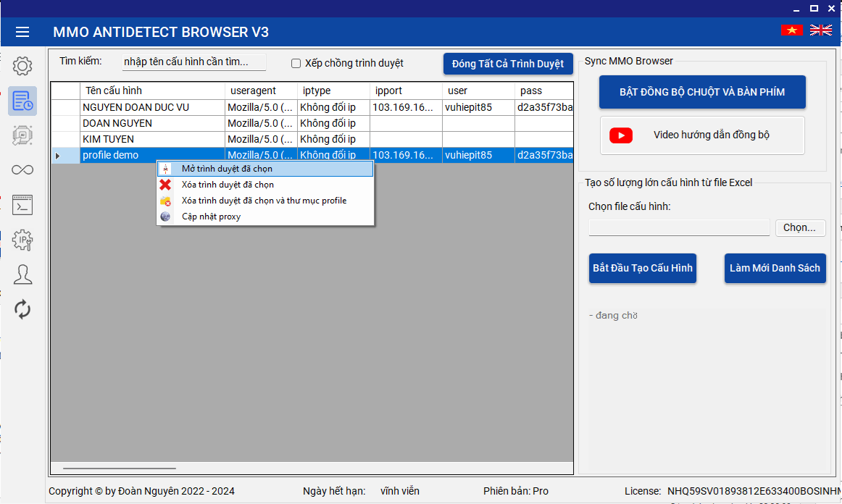This screenshot has height=504, width=842.
Task: Open the hamburger menu in the header
Action: (22, 32)
